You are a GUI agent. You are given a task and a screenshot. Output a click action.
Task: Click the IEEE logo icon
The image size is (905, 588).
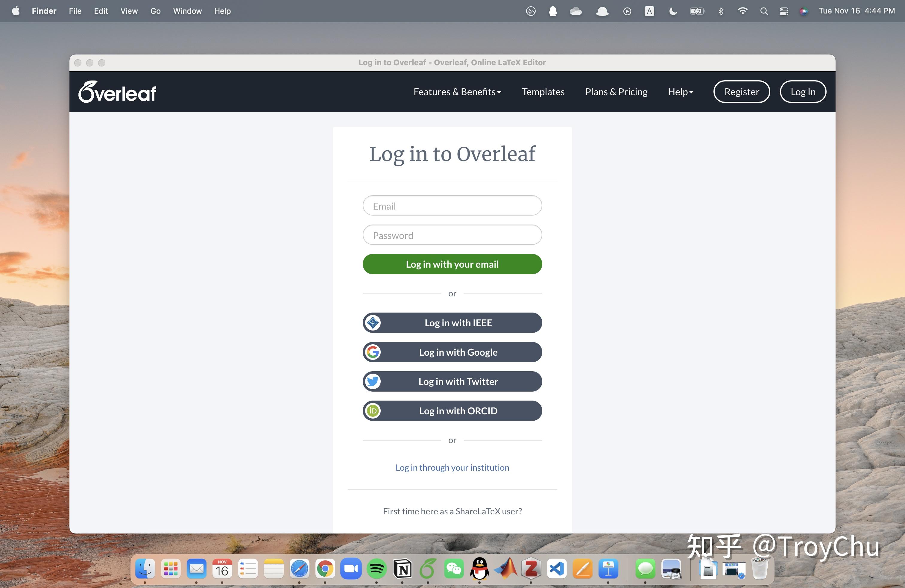click(x=373, y=323)
